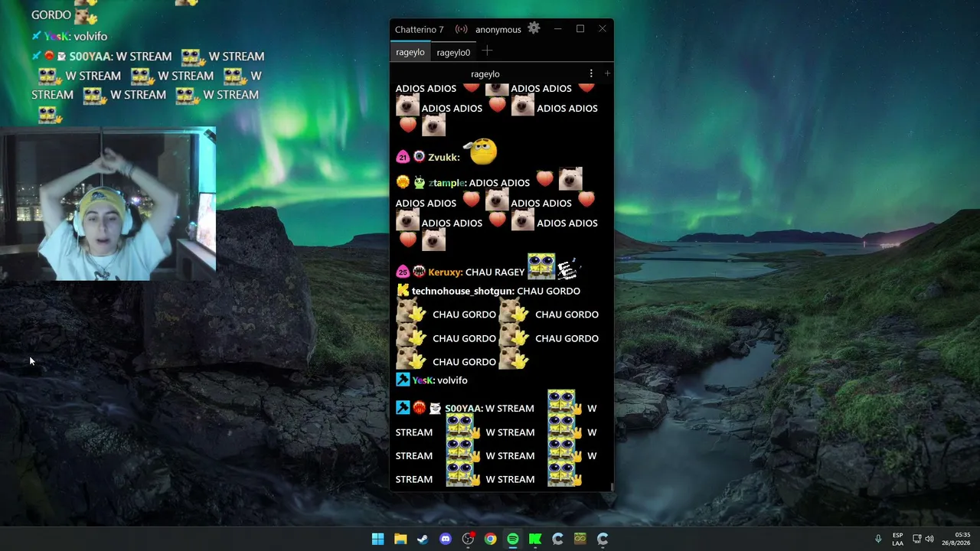Viewport: 980px width, 551px height.
Task: Minimize the Chatterino window
Action: (x=558, y=29)
